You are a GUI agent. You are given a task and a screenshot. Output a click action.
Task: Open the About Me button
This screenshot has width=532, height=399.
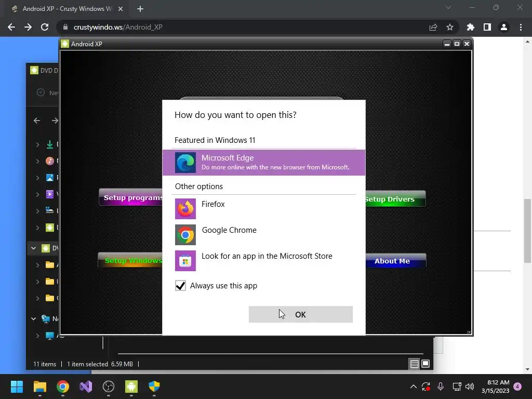pyautogui.click(x=395, y=261)
